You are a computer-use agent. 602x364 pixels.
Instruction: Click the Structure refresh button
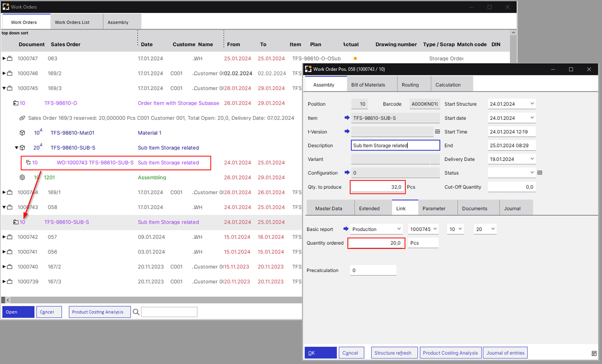(392, 353)
